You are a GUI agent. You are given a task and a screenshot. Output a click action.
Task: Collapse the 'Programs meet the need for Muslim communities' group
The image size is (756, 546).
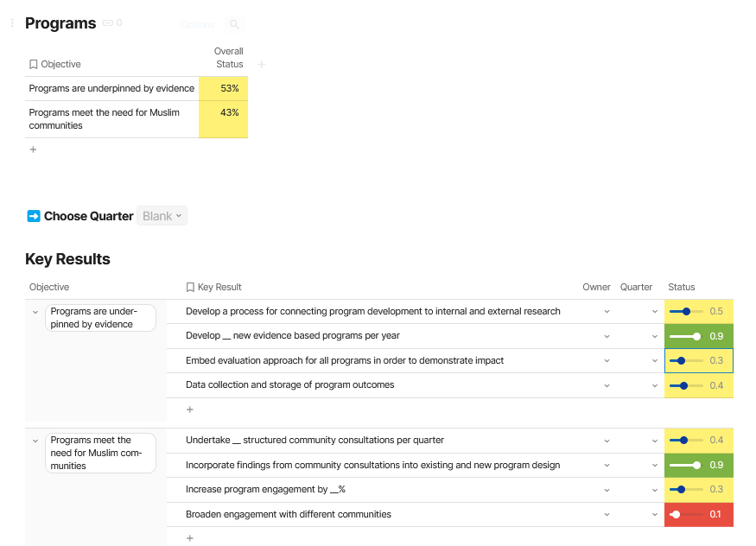pyautogui.click(x=35, y=441)
